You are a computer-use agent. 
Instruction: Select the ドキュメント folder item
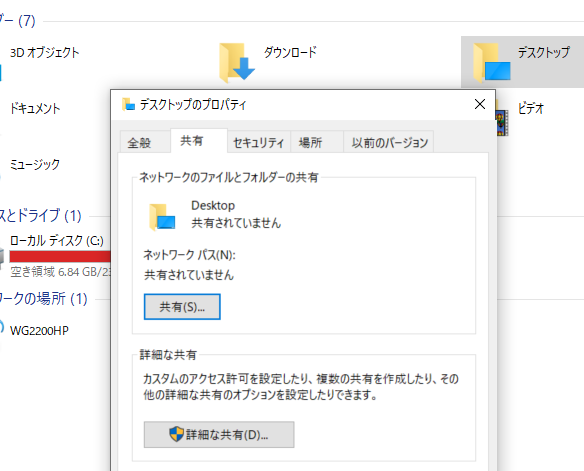tap(35, 108)
